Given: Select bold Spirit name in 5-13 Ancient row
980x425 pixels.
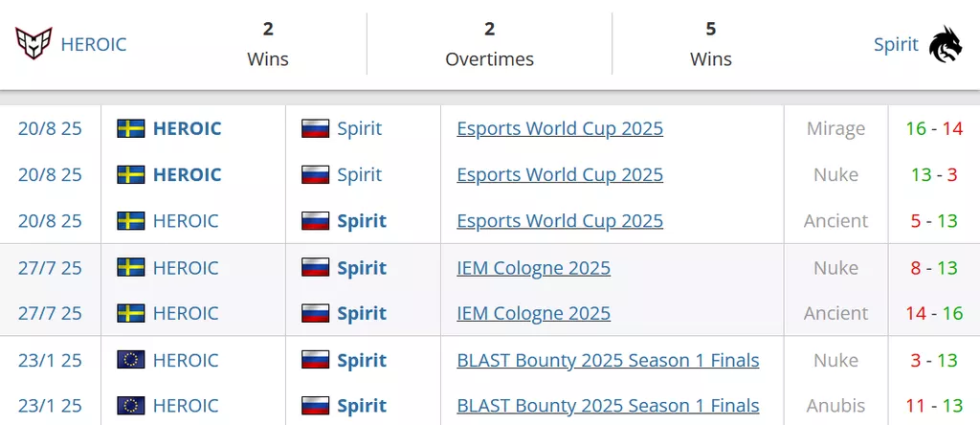Looking at the screenshot, I should (362, 221).
